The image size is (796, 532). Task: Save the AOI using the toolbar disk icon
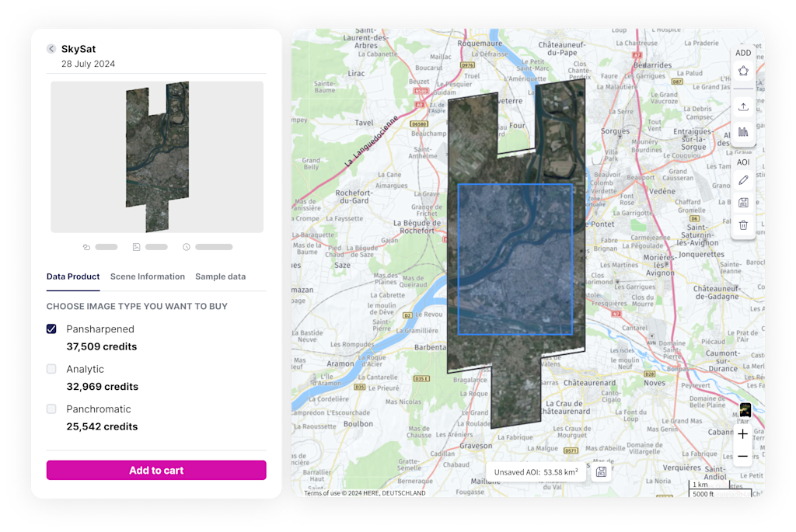[x=743, y=203]
